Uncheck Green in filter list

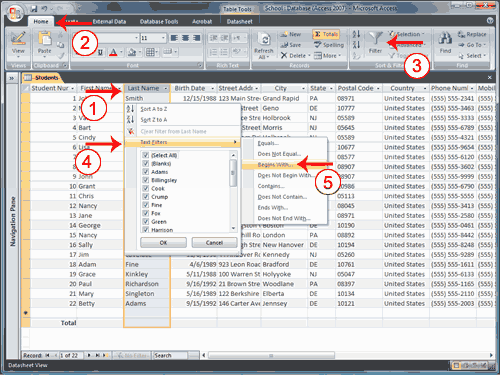tap(146, 222)
